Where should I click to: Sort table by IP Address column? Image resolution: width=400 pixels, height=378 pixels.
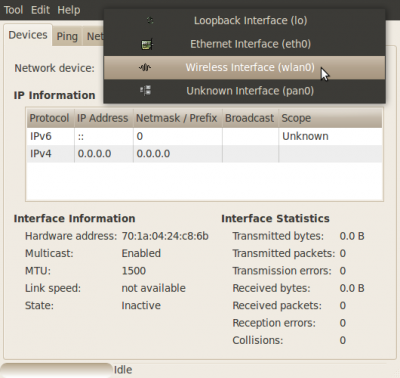(104, 118)
